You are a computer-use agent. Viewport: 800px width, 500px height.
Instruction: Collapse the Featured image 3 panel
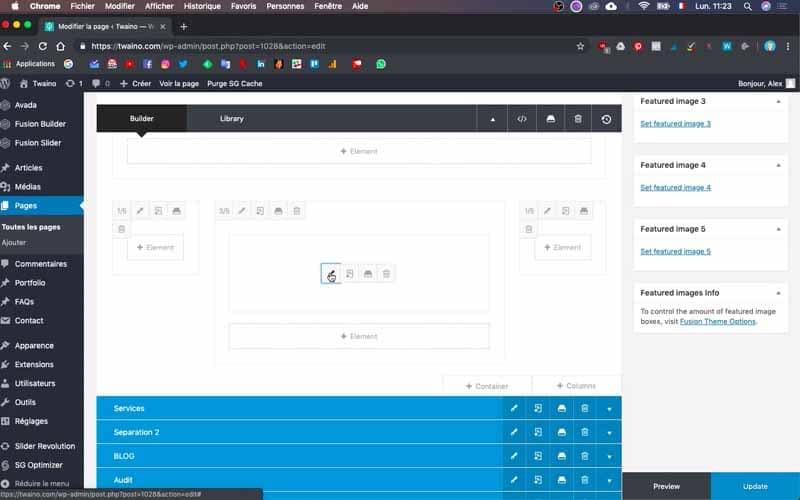pos(778,102)
